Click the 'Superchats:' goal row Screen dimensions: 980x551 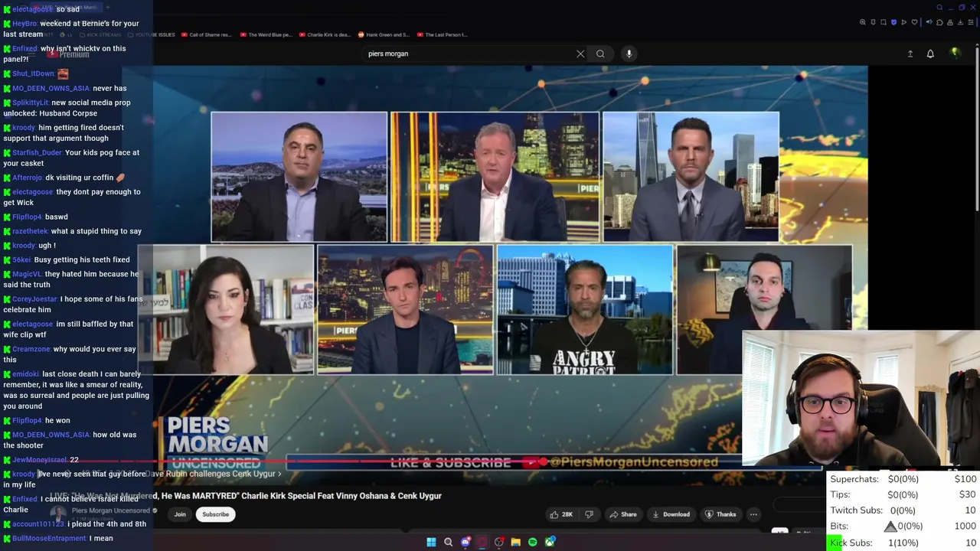pos(903,479)
